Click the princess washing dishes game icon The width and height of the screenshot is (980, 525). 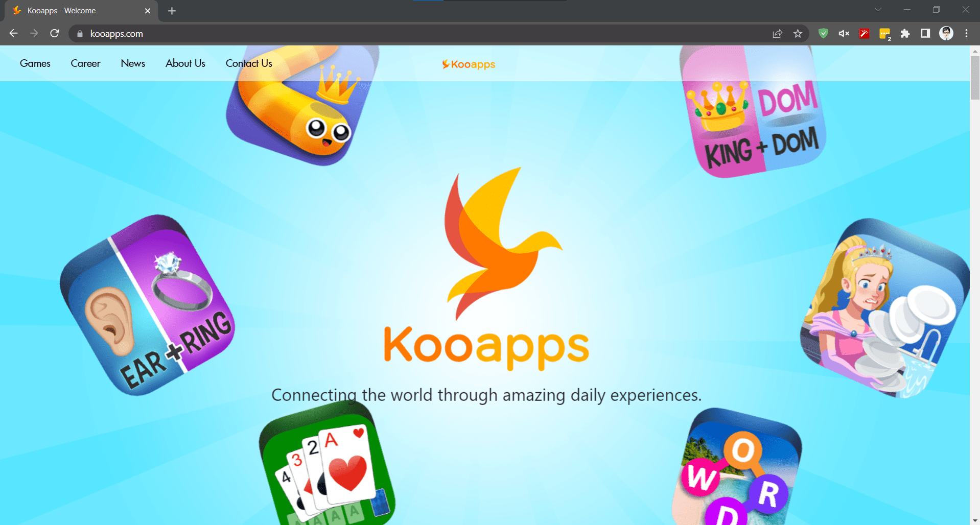tap(884, 308)
